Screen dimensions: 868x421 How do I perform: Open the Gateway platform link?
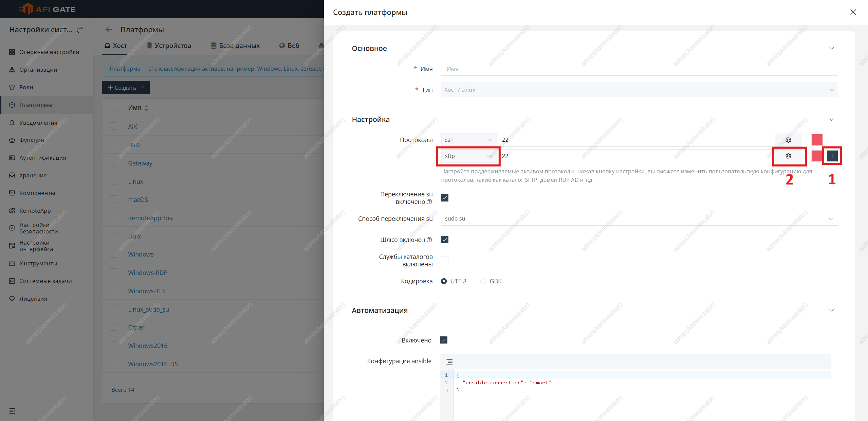[x=140, y=163]
